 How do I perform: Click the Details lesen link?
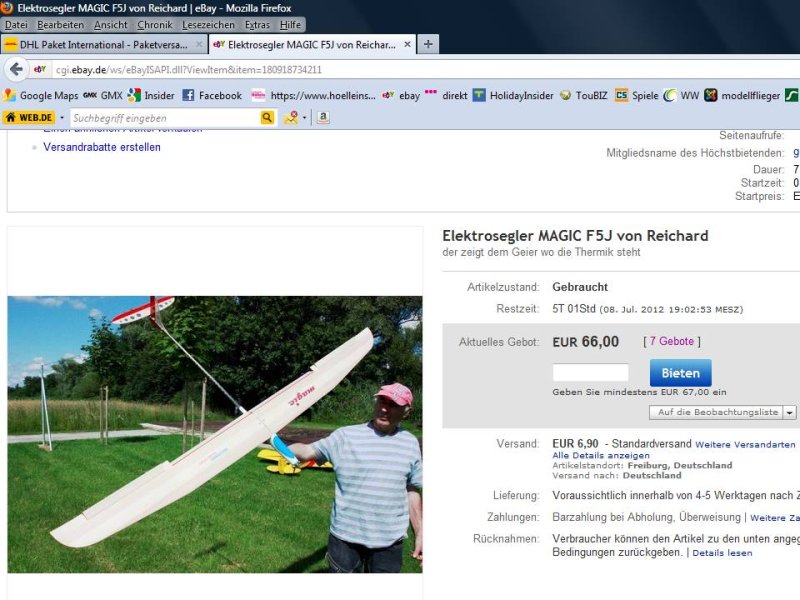coord(722,553)
